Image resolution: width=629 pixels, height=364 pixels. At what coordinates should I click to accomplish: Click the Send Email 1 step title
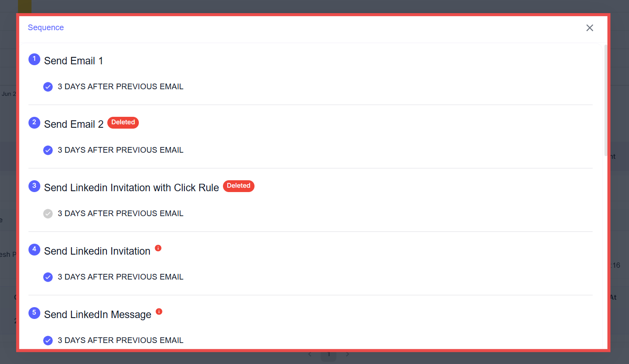[74, 61]
